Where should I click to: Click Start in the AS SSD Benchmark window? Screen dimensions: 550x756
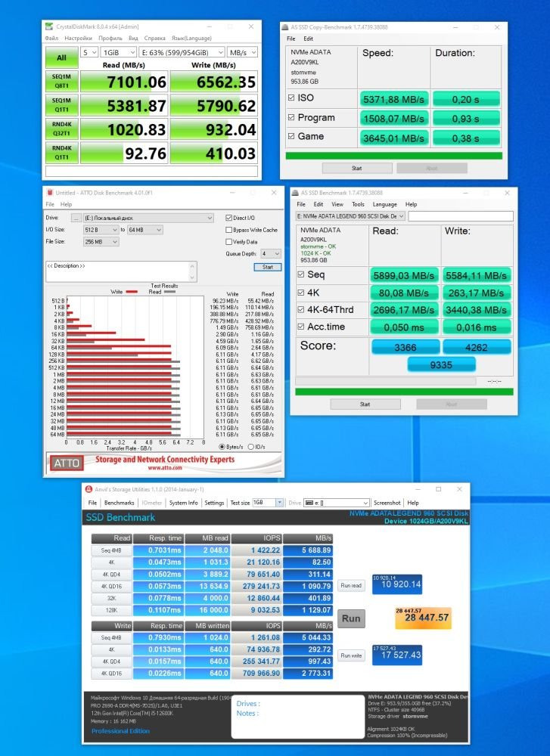[365, 404]
